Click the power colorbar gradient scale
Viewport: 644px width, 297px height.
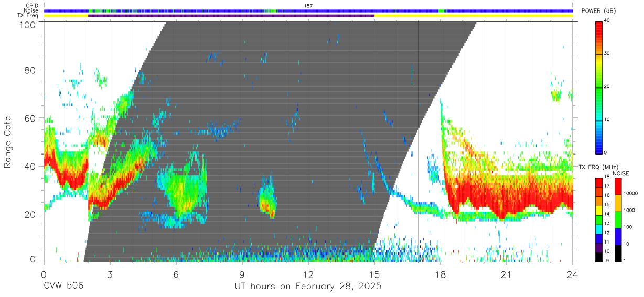pos(599,87)
